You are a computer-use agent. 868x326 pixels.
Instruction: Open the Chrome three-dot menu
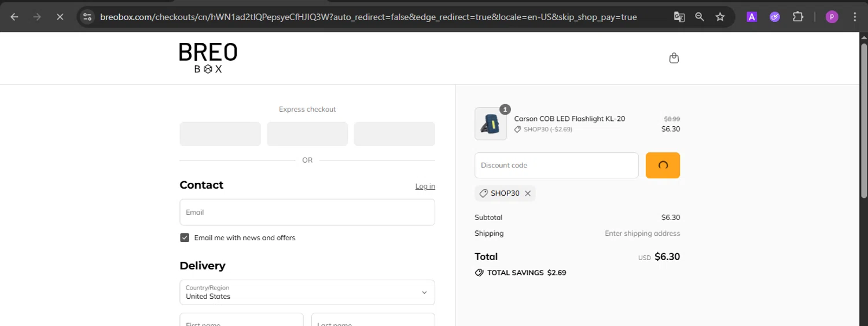855,17
